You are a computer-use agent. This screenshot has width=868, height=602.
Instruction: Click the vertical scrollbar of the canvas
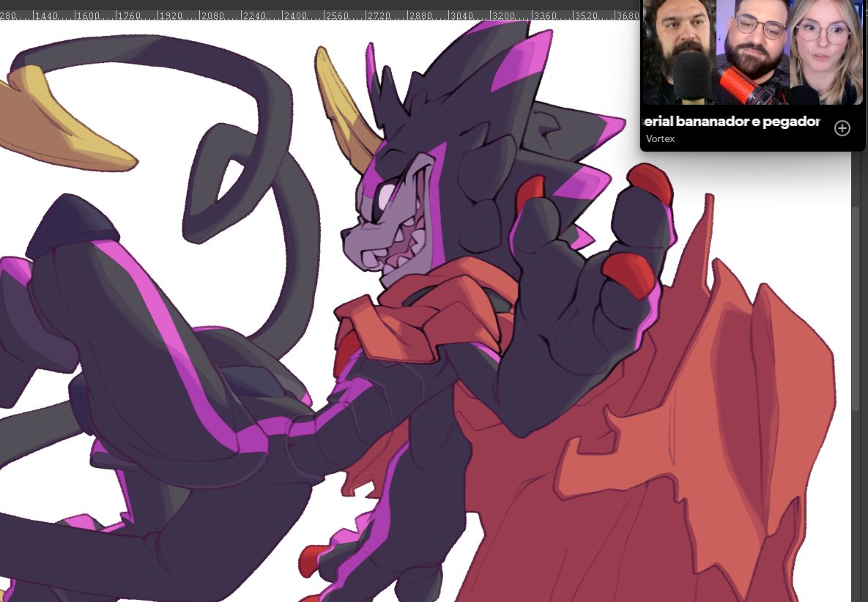pyautogui.click(x=857, y=310)
